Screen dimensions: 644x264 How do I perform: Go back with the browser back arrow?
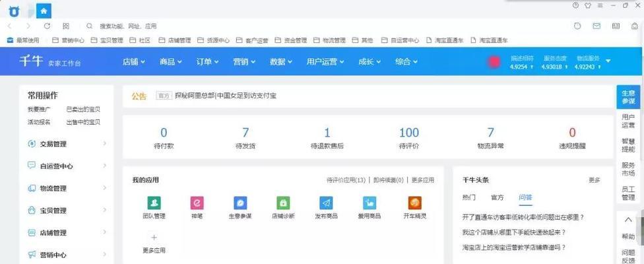(x=10, y=26)
